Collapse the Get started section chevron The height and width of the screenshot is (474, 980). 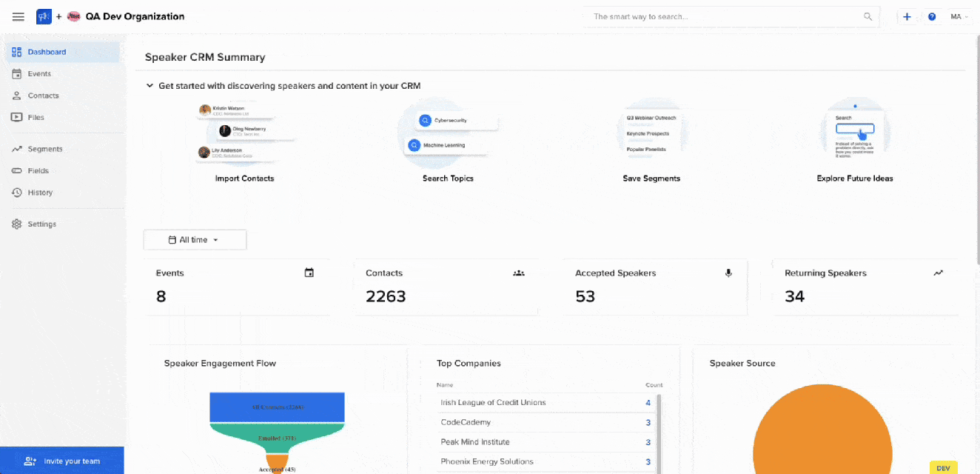[x=150, y=86]
